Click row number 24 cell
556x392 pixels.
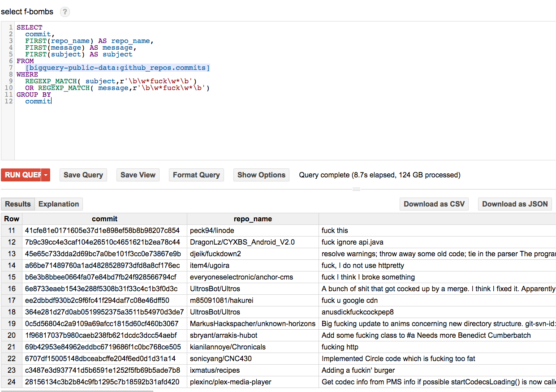click(12, 382)
